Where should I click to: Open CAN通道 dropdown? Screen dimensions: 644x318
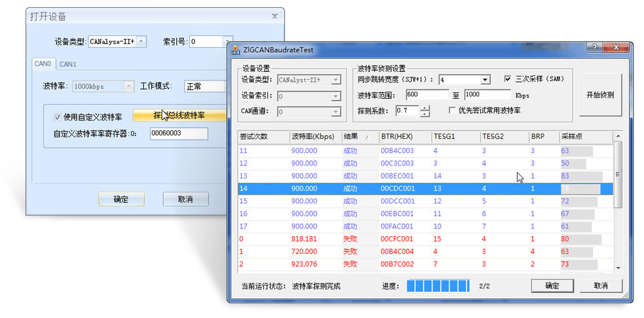pyautogui.click(x=336, y=112)
